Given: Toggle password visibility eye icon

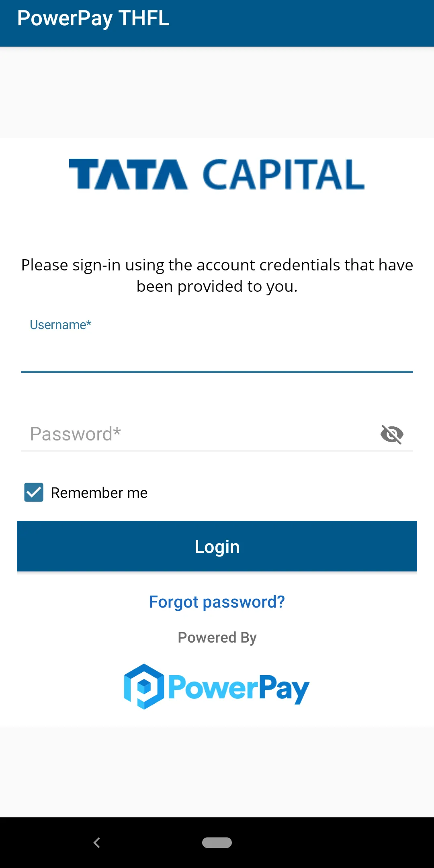Looking at the screenshot, I should pos(392,434).
